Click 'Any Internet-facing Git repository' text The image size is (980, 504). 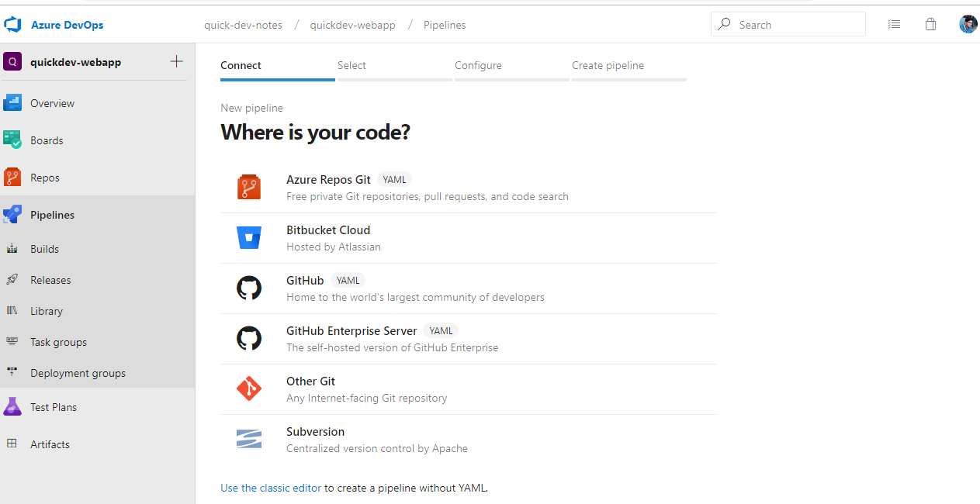click(367, 398)
